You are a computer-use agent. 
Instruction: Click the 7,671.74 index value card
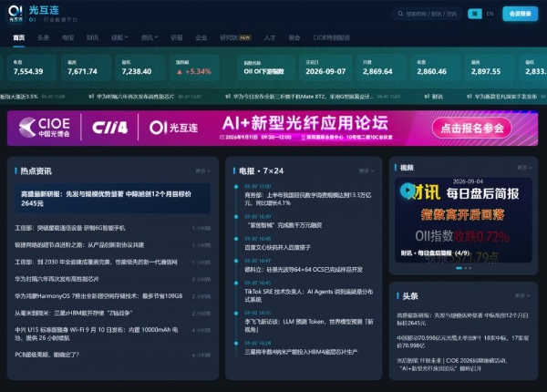click(x=86, y=67)
